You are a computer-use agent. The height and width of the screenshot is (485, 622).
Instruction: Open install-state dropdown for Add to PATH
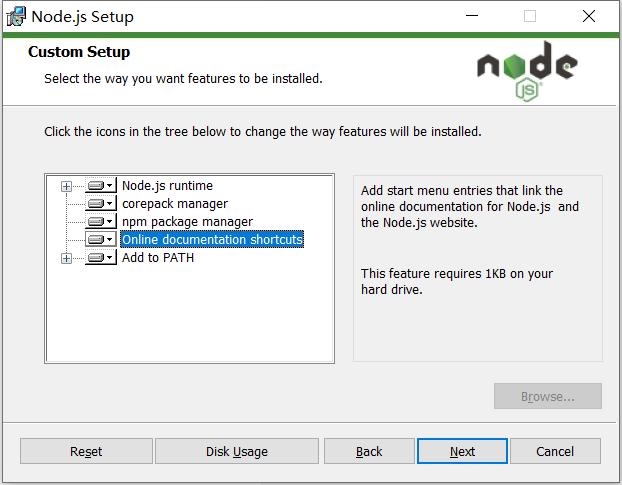pos(101,258)
